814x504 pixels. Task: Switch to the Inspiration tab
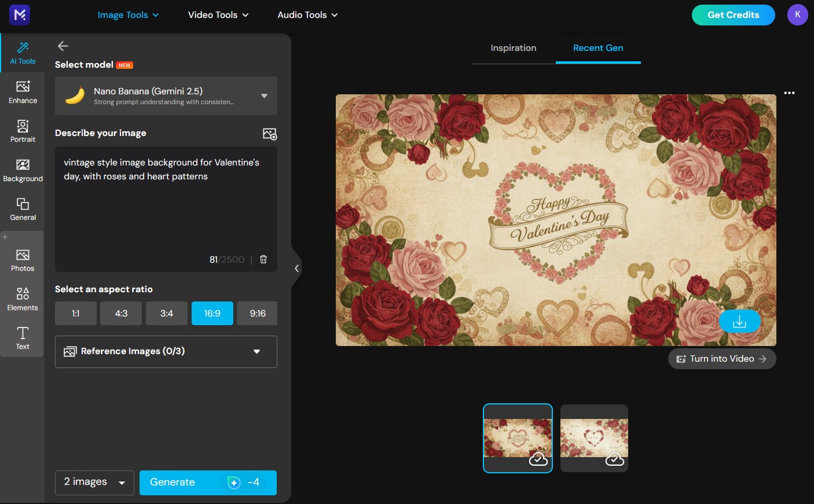pos(513,48)
